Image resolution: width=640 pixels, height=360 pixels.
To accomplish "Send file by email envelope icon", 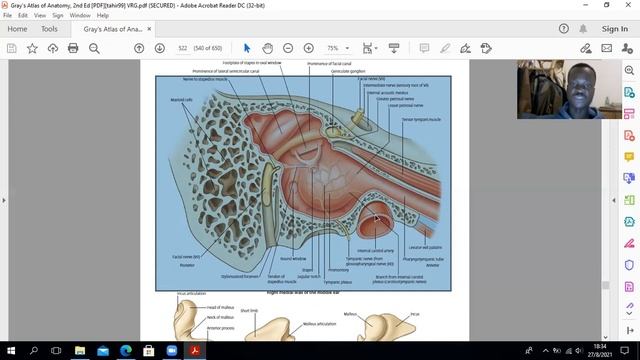I will [x=607, y=48].
